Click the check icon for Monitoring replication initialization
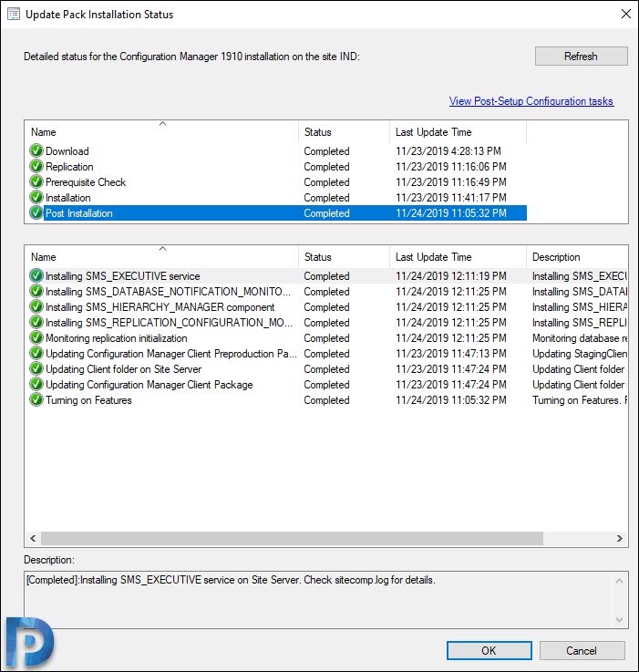This screenshot has height=672, width=639. (x=36, y=337)
